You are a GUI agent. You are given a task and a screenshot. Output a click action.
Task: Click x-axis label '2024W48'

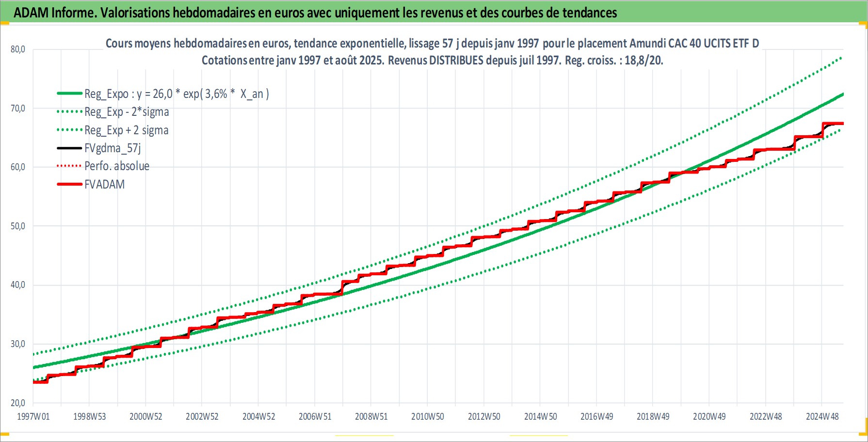click(x=822, y=417)
